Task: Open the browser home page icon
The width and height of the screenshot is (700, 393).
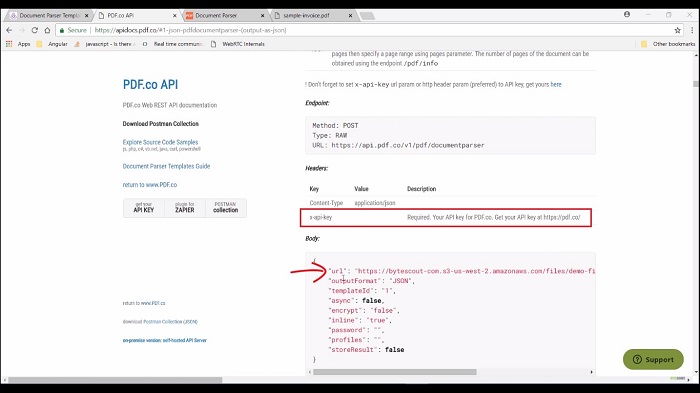Action: click(47, 30)
